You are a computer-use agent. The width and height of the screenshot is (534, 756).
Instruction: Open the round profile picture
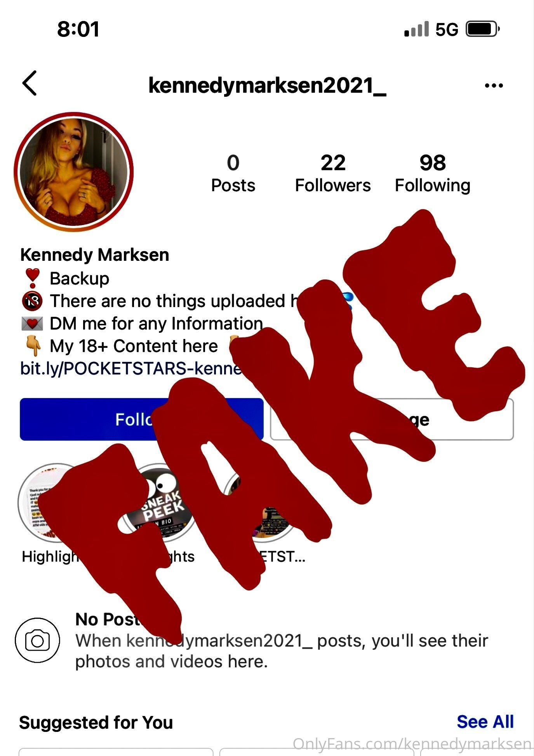point(74,172)
